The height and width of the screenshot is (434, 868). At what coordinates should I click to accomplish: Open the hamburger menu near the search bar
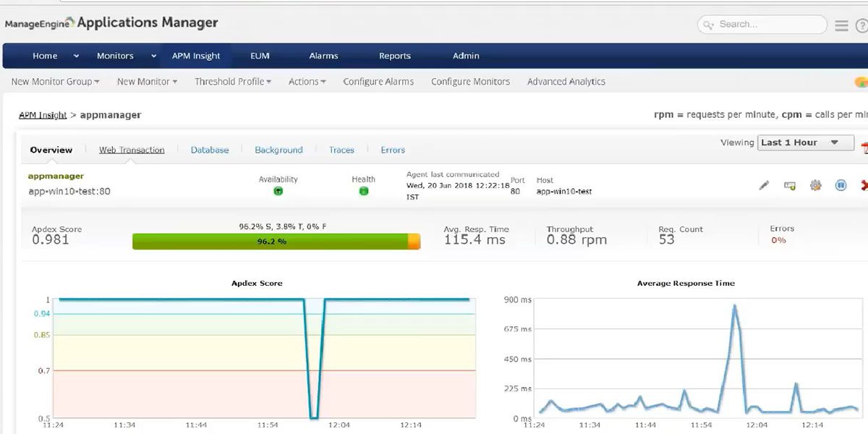coord(841,24)
